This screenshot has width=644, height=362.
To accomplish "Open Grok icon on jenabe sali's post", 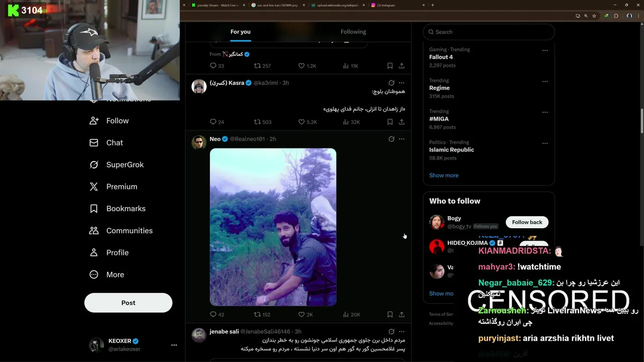I will [391, 331].
